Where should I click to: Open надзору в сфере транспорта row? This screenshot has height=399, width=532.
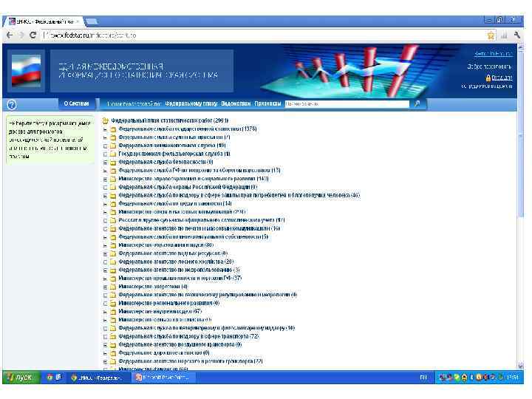coord(188,337)
